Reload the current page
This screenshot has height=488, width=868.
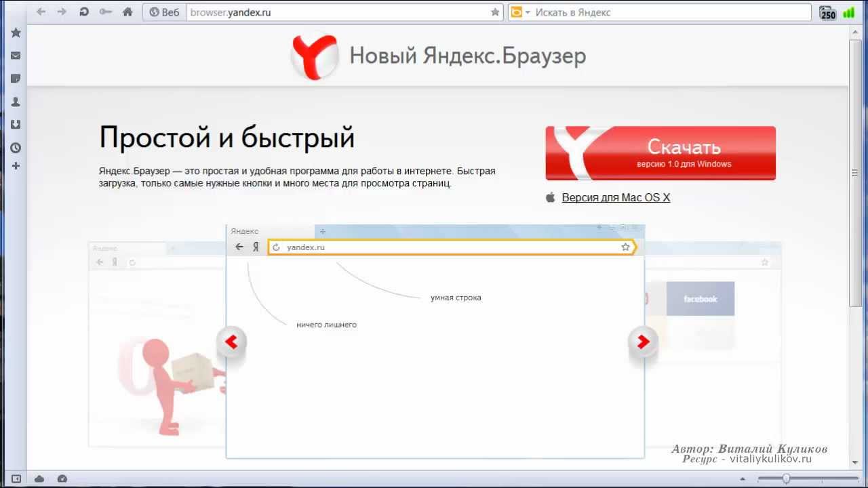[84, 12]
